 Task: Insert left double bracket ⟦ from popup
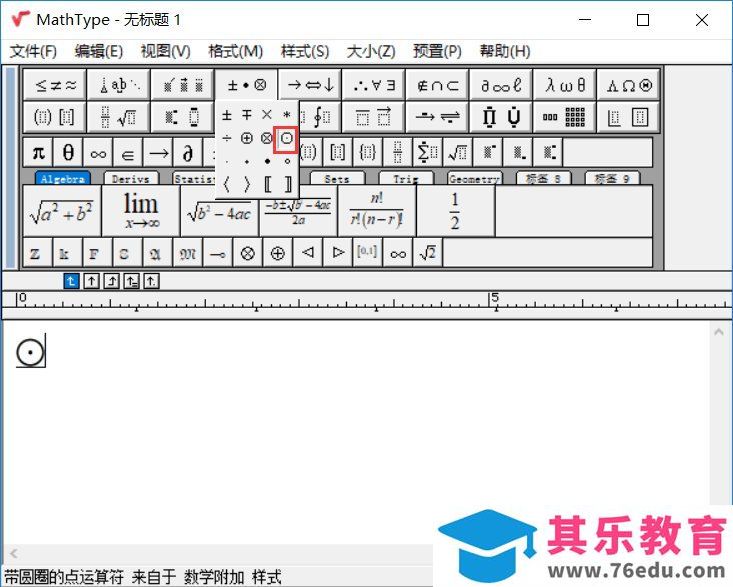click(x=267, y=185)
